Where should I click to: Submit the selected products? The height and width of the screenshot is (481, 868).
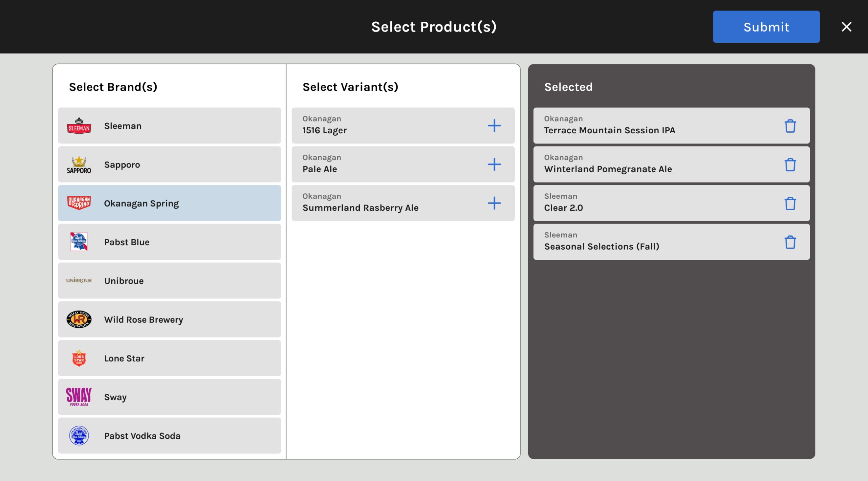point(766,27)
